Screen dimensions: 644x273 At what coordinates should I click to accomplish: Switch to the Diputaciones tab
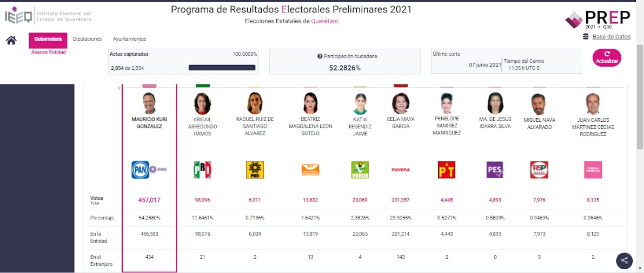pos(88,39)
